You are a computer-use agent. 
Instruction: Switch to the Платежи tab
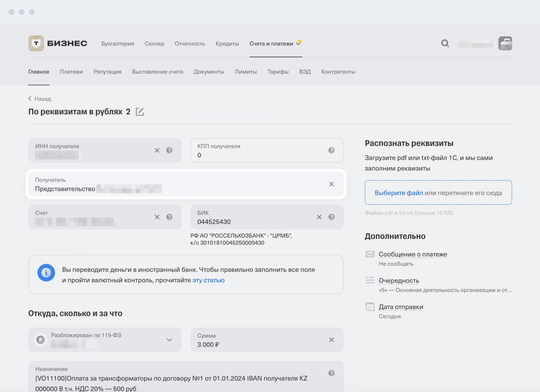(x=71, y=71)
